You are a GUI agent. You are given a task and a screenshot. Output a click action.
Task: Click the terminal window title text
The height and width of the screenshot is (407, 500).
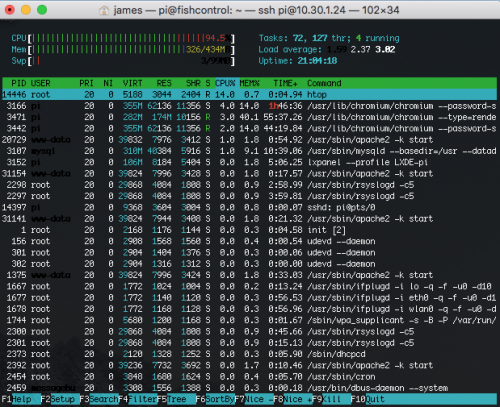256,10
